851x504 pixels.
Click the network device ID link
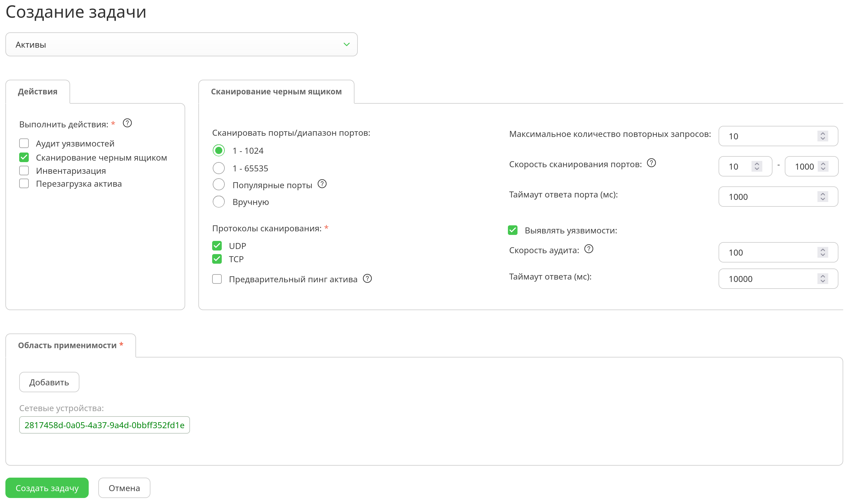(x=104, y=425)
